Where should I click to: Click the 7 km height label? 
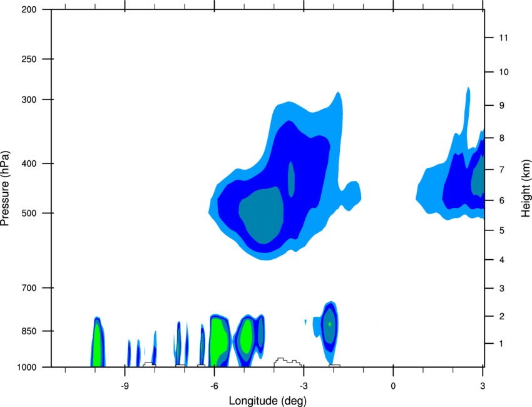[x=501, y=170]
